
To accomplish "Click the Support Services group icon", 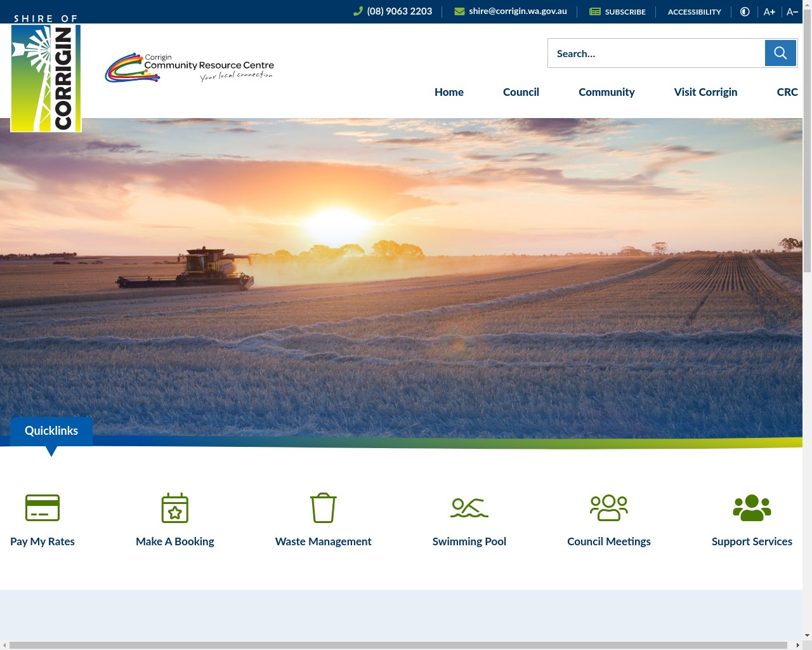I will coord(752,507).
